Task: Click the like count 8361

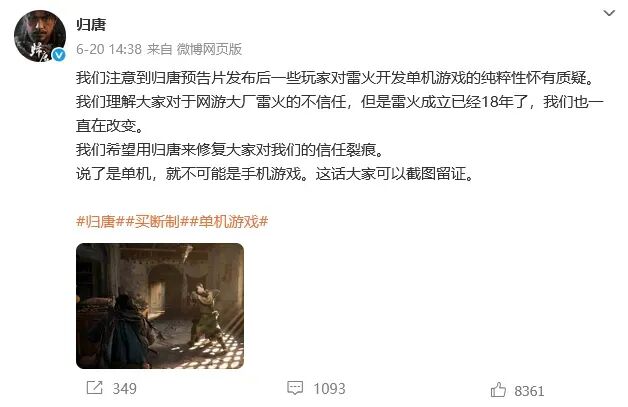Action: (529, 391)
